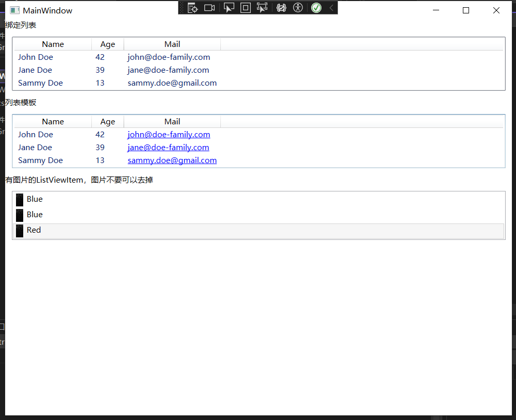Image resolution: width=516 pixels, height=420 pixels.
Task: Open john@doe-family.com hyperlink
Action: [x=169, y=135]
